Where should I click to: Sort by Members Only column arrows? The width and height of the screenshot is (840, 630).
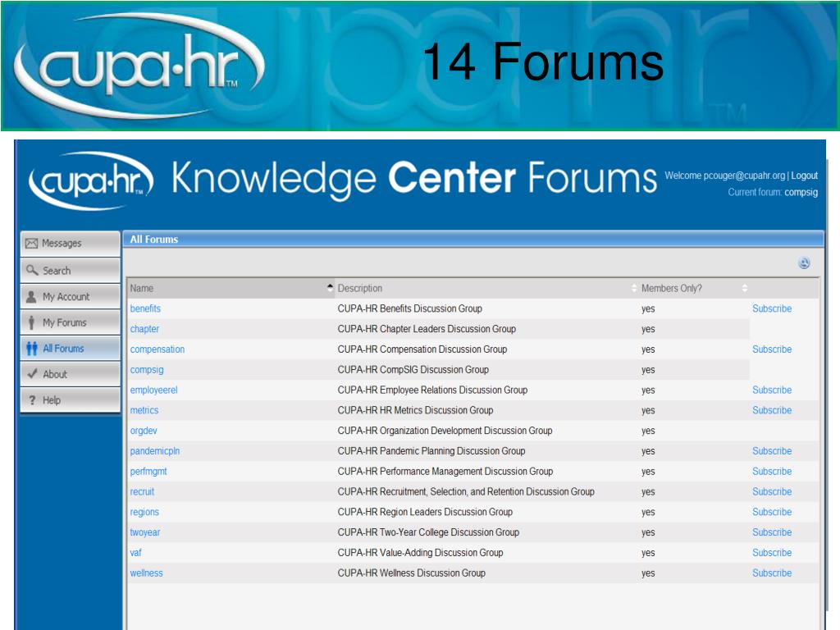pyautogui.click(x=744, y=288)
